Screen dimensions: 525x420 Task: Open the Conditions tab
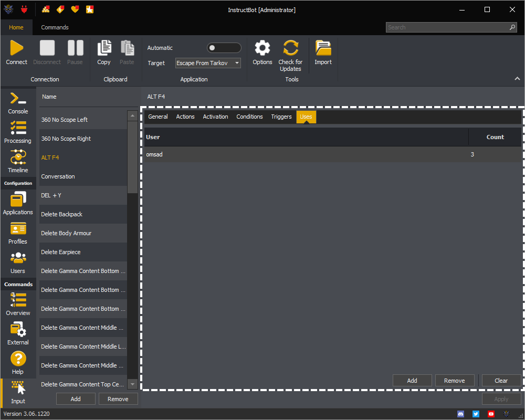pos(249,117)
